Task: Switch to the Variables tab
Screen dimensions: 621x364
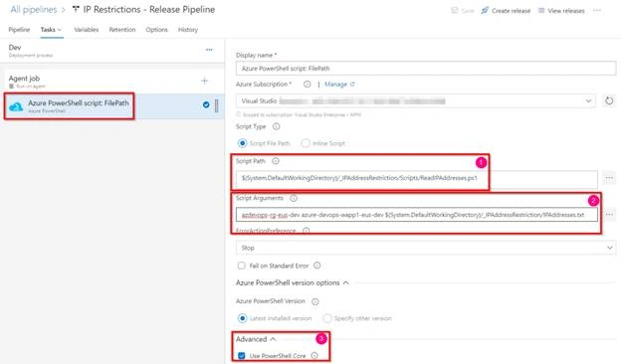Action: pyautogui.click(x=87, y=30)
